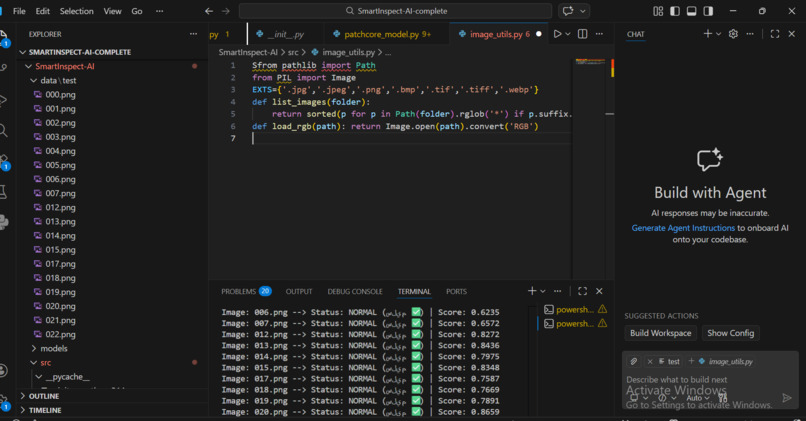Open the terminal launch profile dropdown
The height and width of the screenshot is (421, 806).
pyautogui.click(x=543, y=291)
